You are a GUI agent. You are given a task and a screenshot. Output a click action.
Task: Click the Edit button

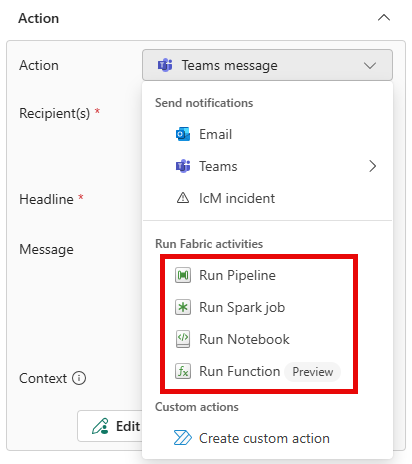[x=111, y=426]
